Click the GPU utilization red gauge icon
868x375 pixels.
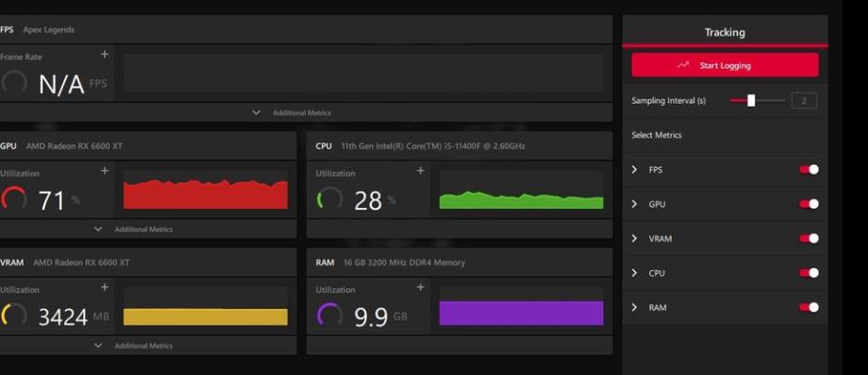tap(14, 198)
